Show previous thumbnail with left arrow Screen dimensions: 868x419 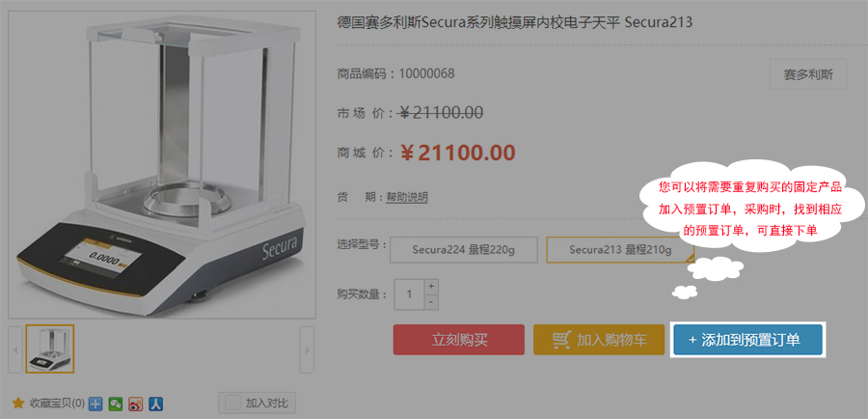coord(15,349)
